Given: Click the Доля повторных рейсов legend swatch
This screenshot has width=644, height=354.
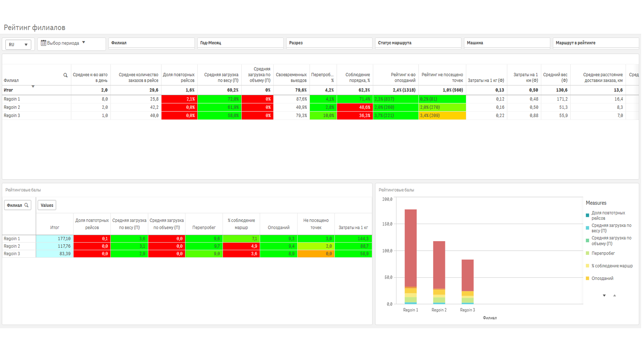Looking at the screenshot, I should pos(587,215).
